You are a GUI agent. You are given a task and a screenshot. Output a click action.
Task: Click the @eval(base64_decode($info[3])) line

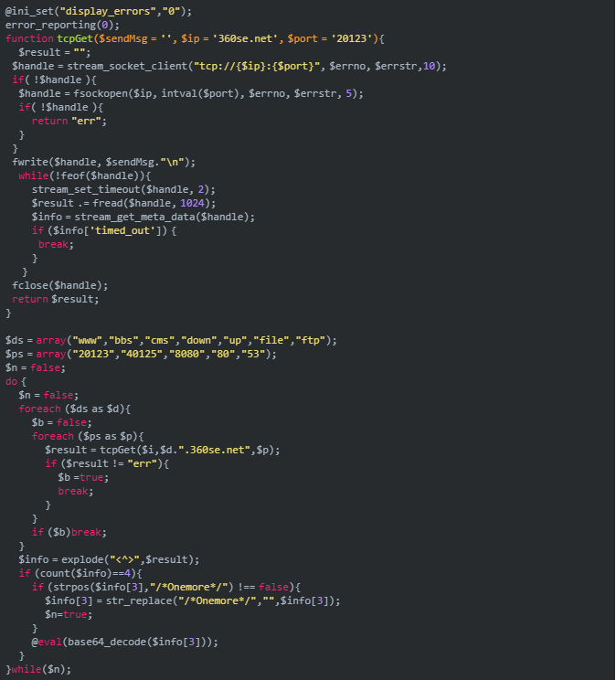125,642
